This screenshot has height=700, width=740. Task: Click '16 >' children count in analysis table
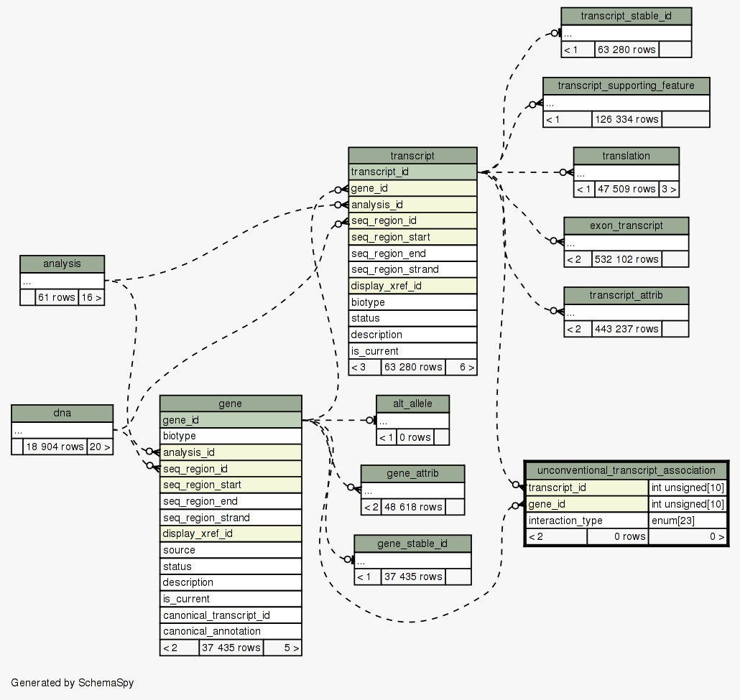91,298
